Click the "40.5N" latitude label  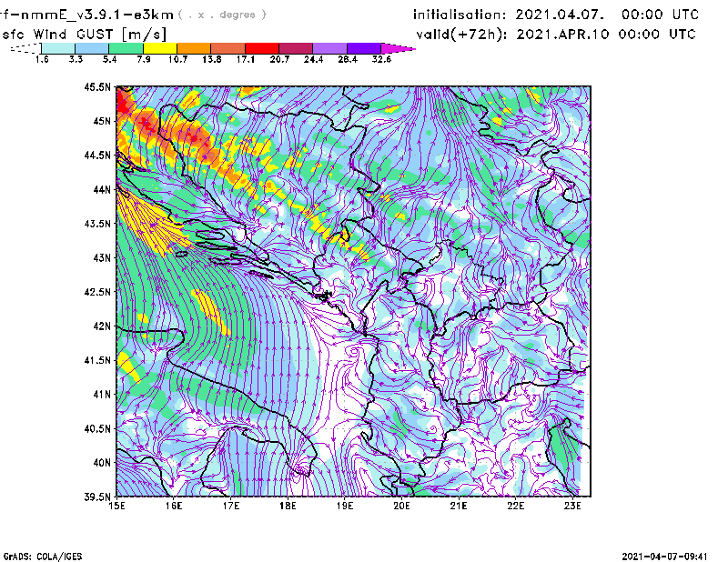pyautogui.click(x=97, y=428)
